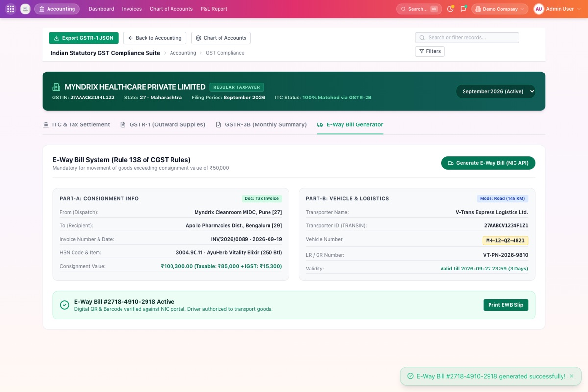Click GST Compliance breadcrumb
Screen dimensions: 588x392
[x=225, y=53]
